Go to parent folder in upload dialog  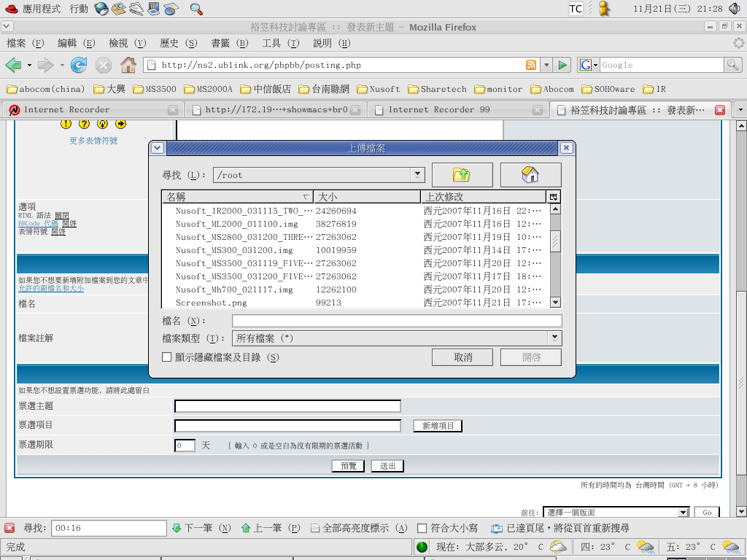point(462,175)
